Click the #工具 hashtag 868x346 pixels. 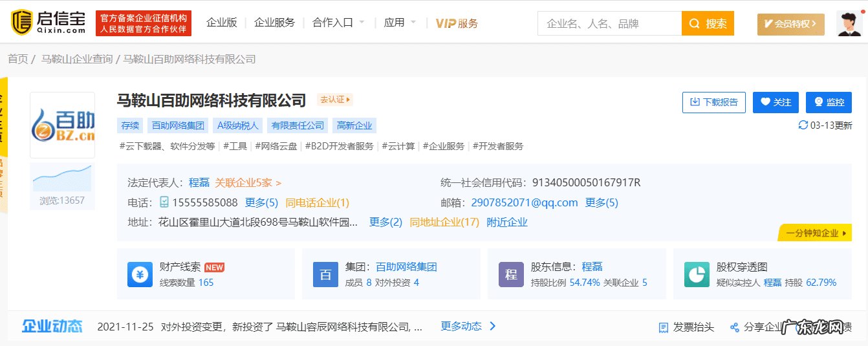coord(235,146)
